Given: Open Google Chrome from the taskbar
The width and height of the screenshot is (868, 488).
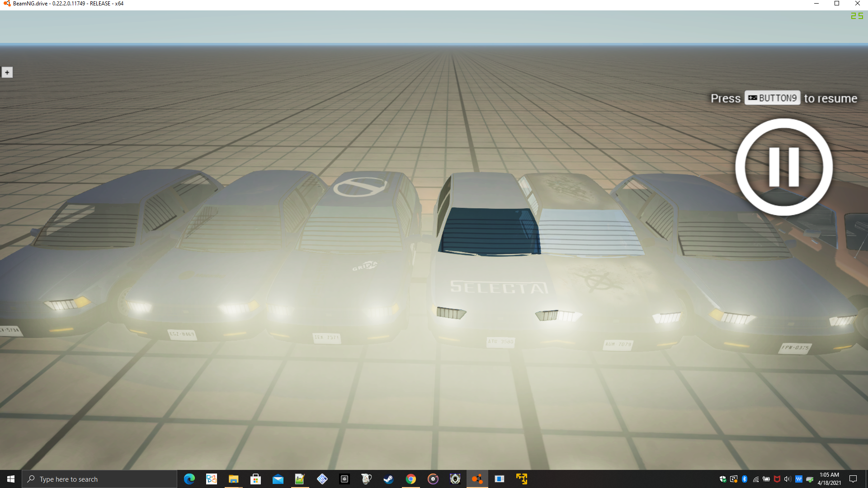Looking at the screenshot, I should pos(410,479).
